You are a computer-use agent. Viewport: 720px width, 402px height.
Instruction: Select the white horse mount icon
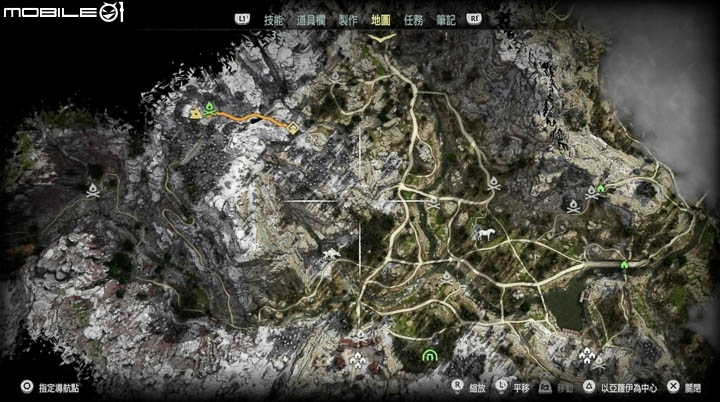[486, 234]
